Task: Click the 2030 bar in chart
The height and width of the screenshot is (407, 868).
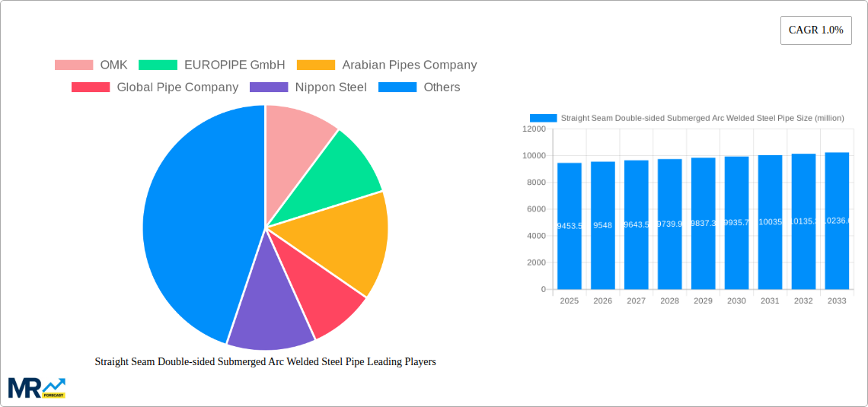Action: point(737,223)
